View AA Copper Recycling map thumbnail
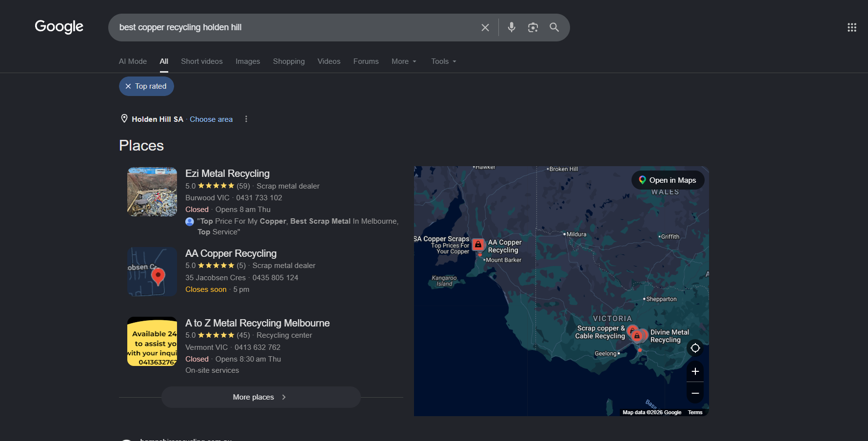This screenshot has width=868, height=441. (x=152, y=271)
